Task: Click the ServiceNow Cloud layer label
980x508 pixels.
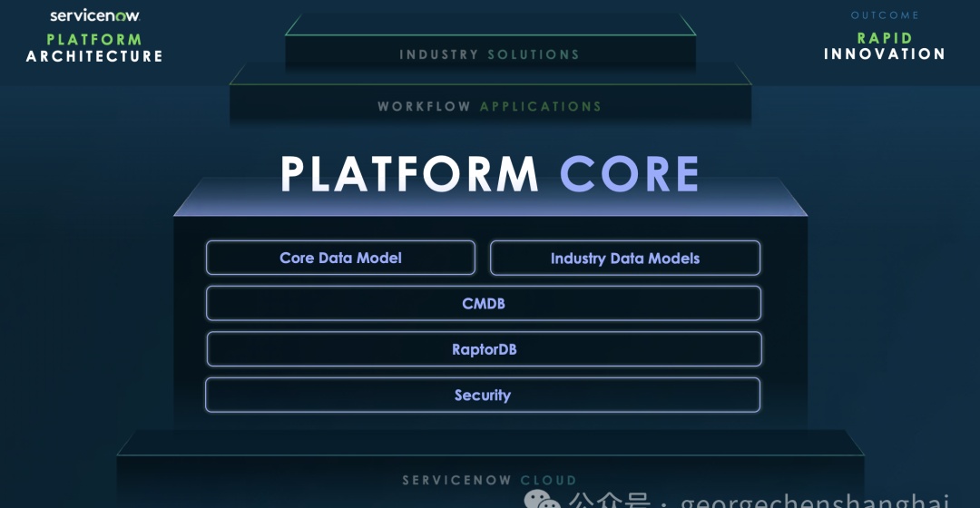Action: [x=489, y=481]
